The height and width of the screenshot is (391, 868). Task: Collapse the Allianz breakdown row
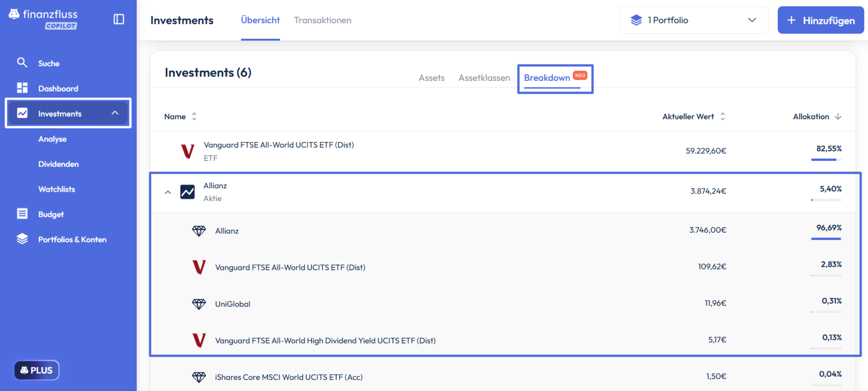pos(168,193)
